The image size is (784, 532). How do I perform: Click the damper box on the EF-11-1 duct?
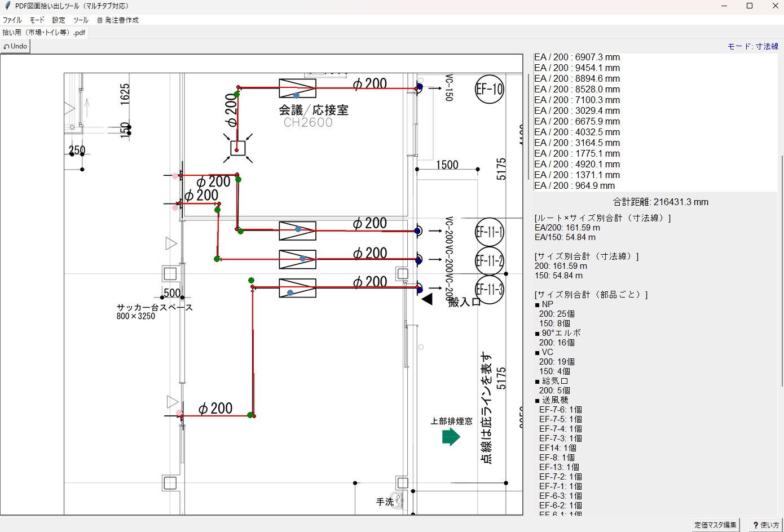coord(297,231)
